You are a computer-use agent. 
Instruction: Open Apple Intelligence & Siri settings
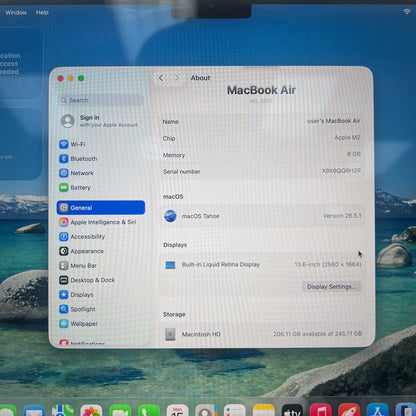point(97,222)
